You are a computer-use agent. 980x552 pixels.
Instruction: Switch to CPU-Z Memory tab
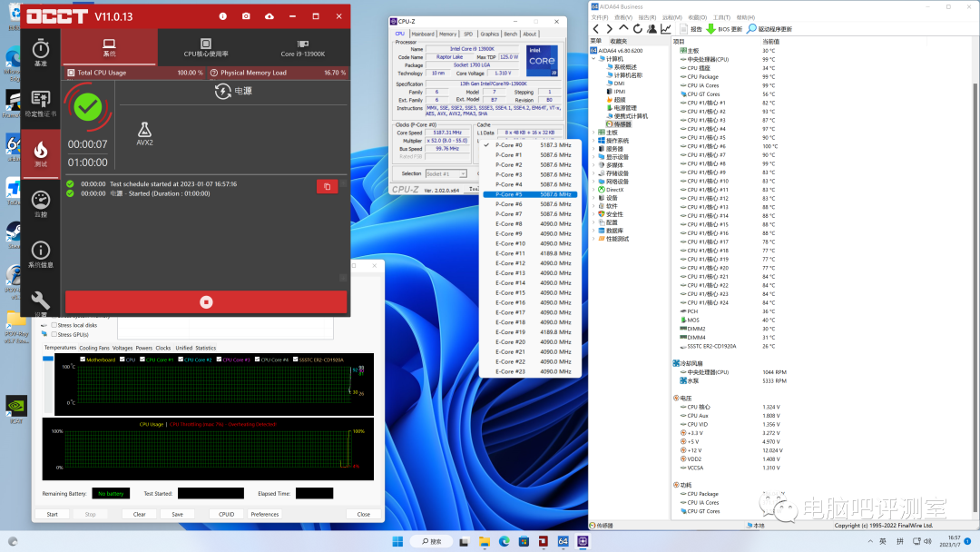pos(447,34)
